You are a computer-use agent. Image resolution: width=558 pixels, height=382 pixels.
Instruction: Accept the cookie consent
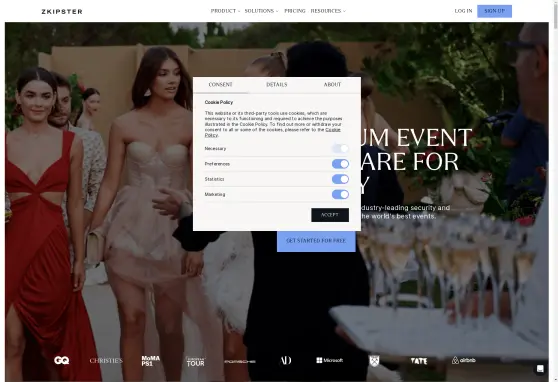tap(330, 215)
